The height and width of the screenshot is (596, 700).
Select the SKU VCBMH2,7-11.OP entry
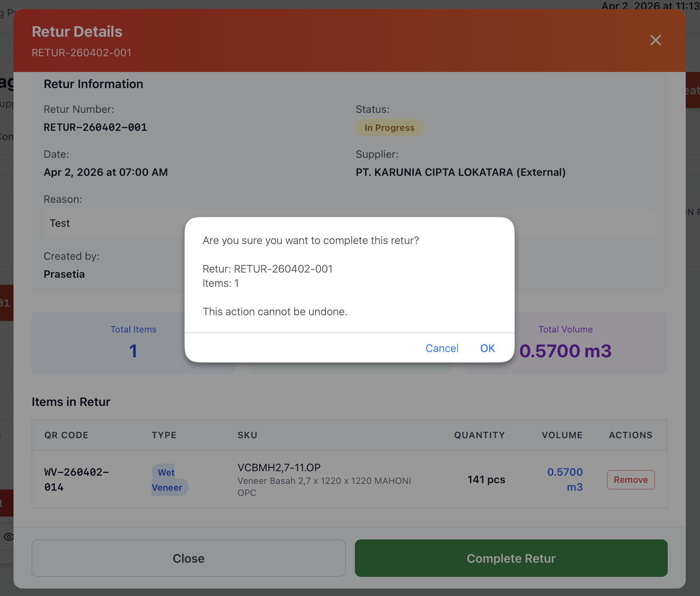click(x=279, y=468)
